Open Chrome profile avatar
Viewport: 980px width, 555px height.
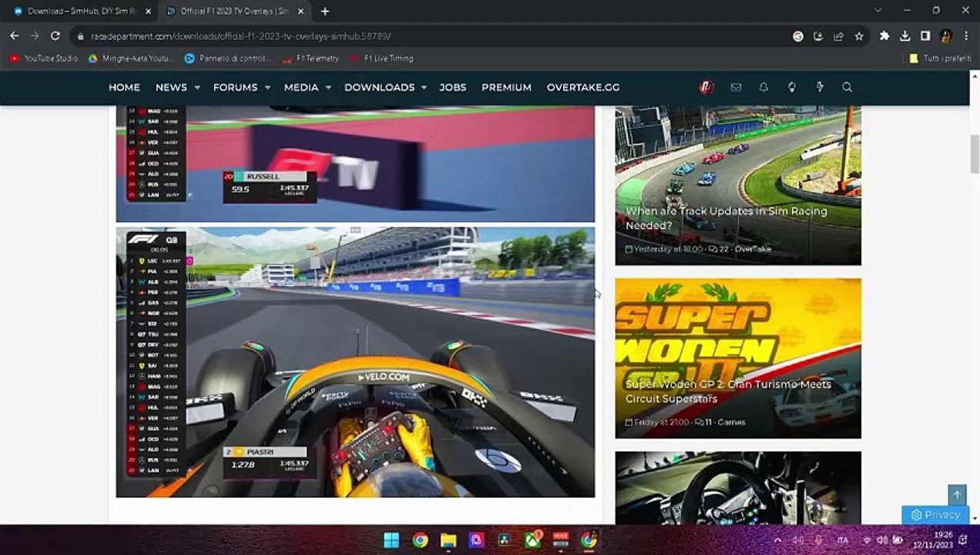pos(946,36)
